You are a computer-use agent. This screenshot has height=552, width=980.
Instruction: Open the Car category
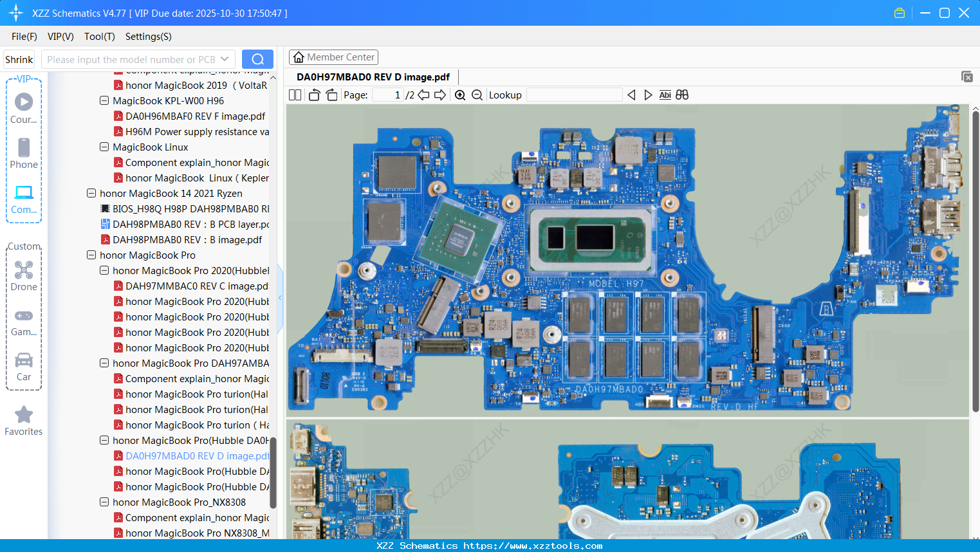[x=24, y=367]
